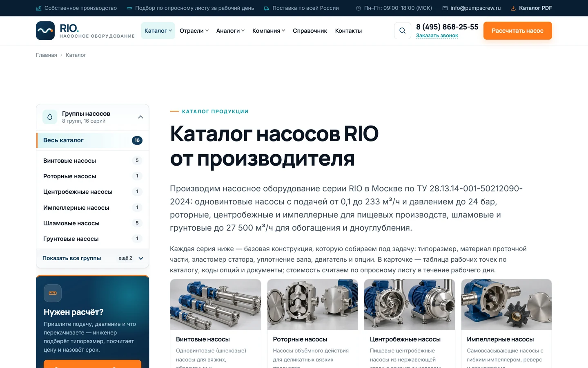The width and height of the screenshot is (588, 368).
Task: Click the RIO wave logo icon
Action: (45, 31)
